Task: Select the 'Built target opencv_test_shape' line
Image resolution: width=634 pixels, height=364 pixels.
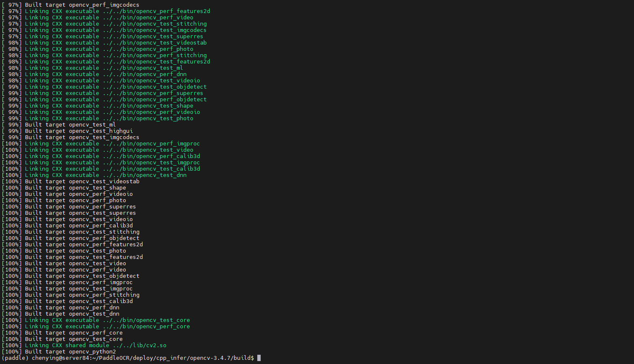Action: [64, 188]
